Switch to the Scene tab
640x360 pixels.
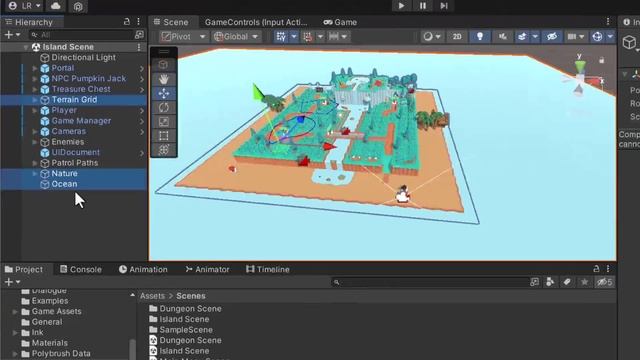coord(171,22)
